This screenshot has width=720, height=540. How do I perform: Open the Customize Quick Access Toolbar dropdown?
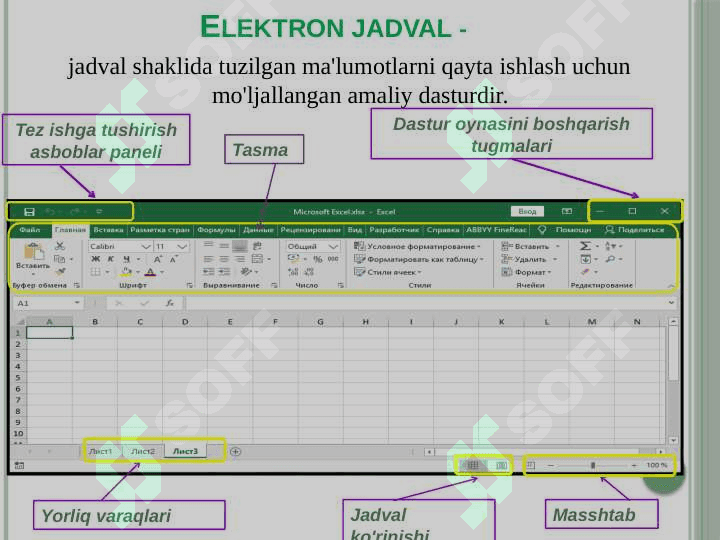(99, 212)
